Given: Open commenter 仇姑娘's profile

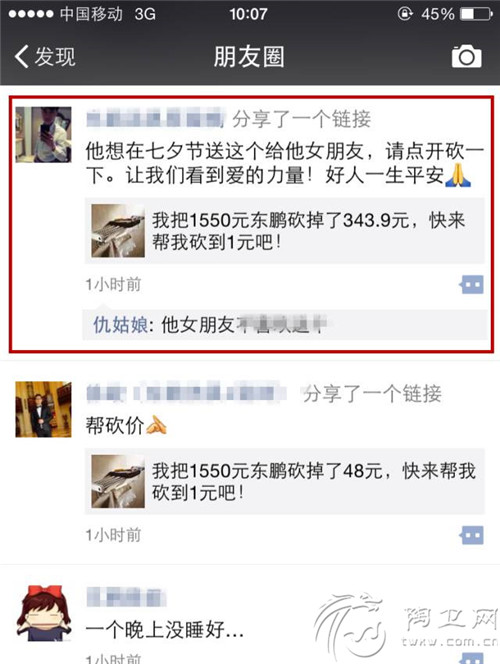Looking at the screenshot, I should point(120,325).
